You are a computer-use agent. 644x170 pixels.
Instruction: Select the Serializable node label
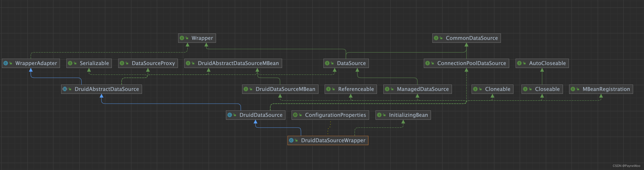click(94, 63)
